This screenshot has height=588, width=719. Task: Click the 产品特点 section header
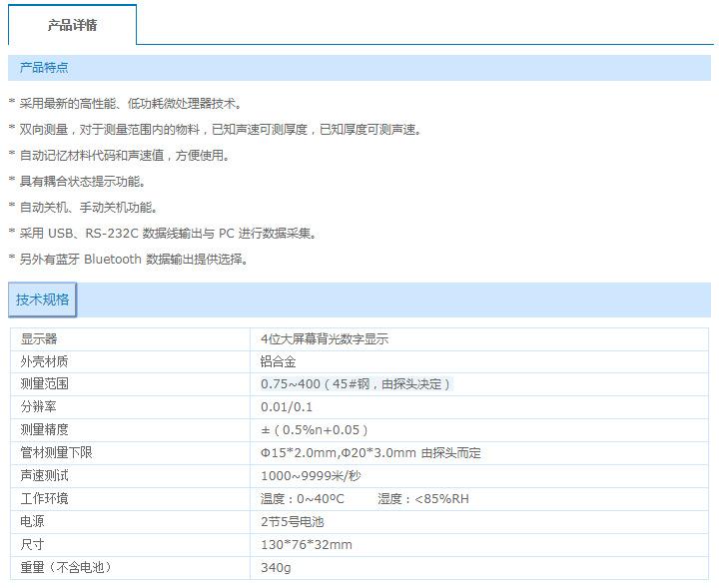click(44, 68)
